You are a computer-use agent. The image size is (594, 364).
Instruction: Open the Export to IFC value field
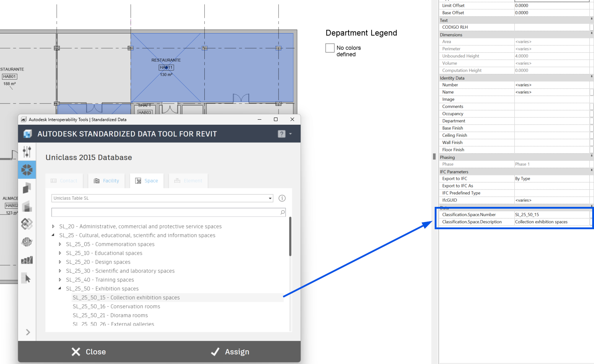(552, 178)
